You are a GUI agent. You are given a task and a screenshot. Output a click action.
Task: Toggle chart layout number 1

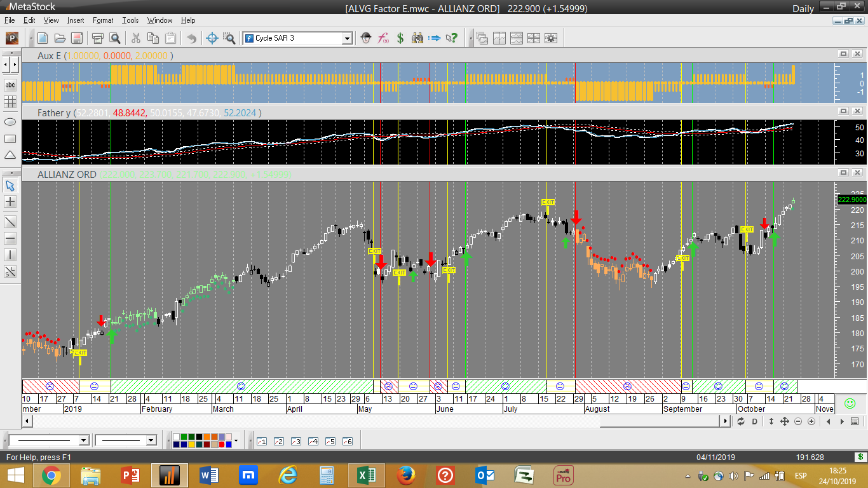click(x=261, y=441)
